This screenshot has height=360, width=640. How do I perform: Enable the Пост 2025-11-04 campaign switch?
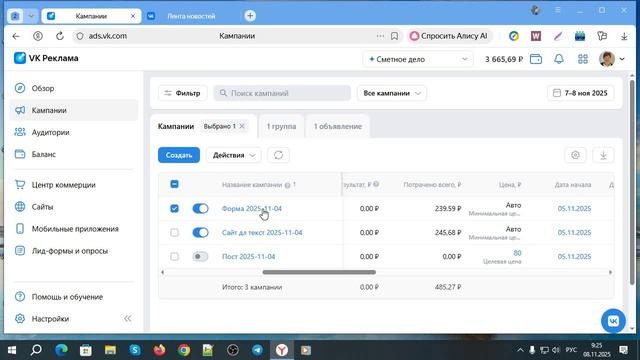pyautogui.click(x=200, y=256)
